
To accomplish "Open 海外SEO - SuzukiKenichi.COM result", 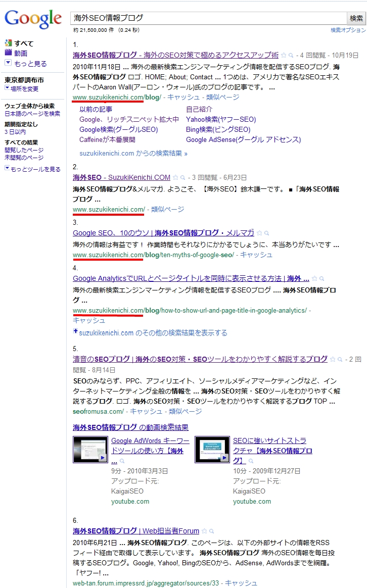I will tap(121, 177).
